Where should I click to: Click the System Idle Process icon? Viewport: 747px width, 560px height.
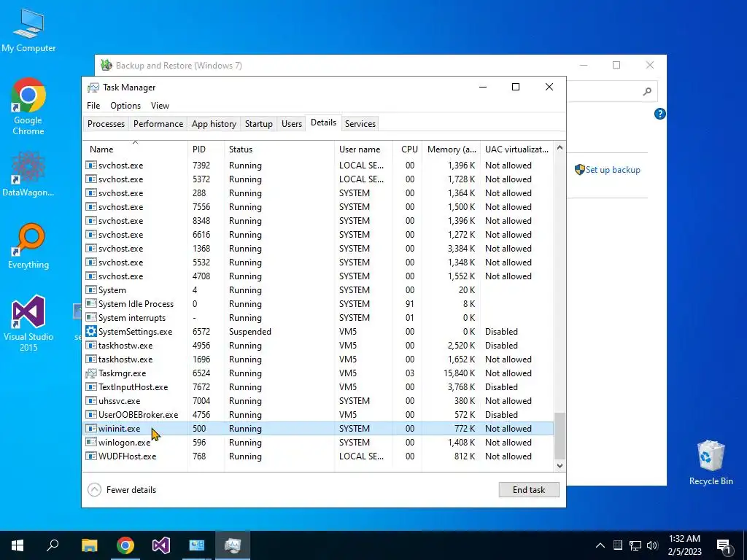(x=91, y=304)
